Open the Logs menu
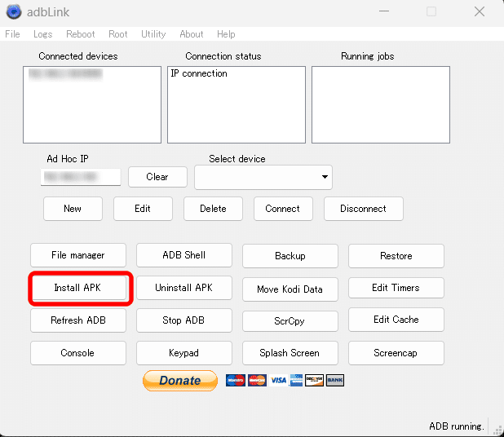 tap(42, 34)
